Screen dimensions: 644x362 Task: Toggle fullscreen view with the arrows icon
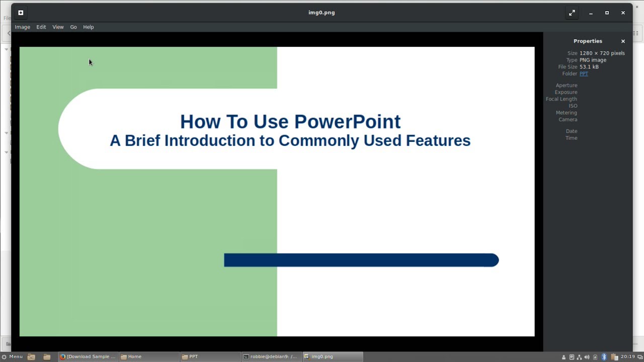pyautogui.click(x=572, y=13)
